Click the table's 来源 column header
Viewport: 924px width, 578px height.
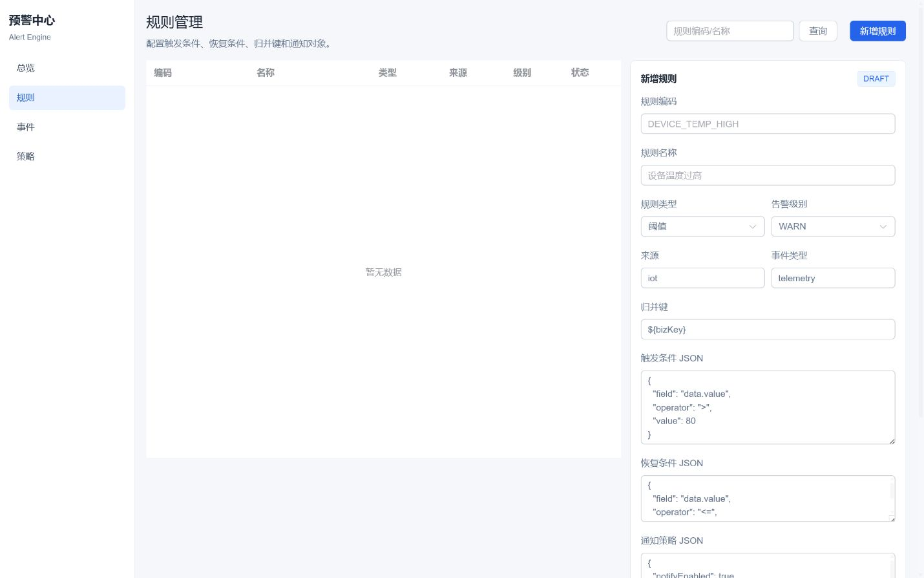coord(458,73)
